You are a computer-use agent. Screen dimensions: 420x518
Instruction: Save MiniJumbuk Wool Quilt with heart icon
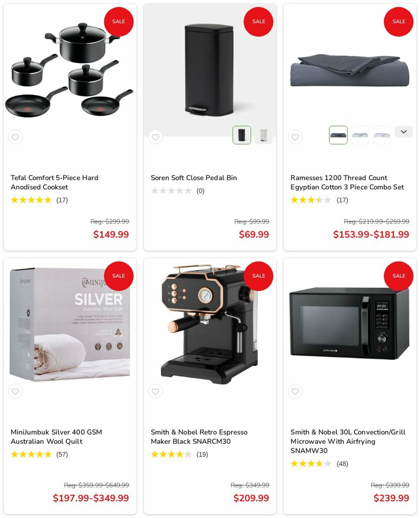(15, 391)
